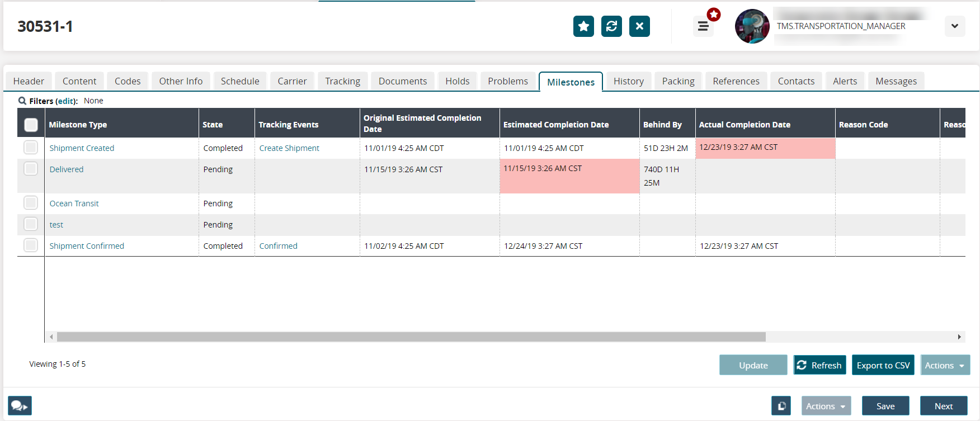Click the filters magnifying glass icon
Screen dimensions: 980x421
(22, 101)
